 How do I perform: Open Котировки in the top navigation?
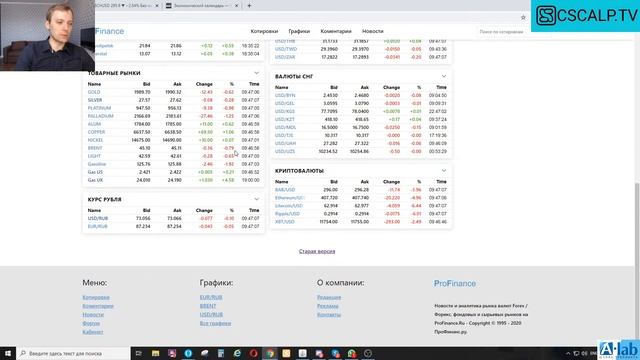click(264, 31)
